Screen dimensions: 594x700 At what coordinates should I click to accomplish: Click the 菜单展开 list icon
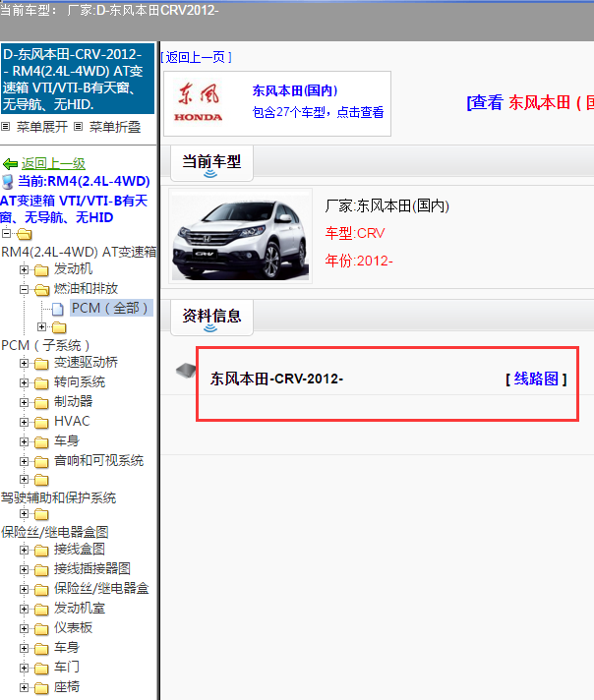tap(5, 127)
